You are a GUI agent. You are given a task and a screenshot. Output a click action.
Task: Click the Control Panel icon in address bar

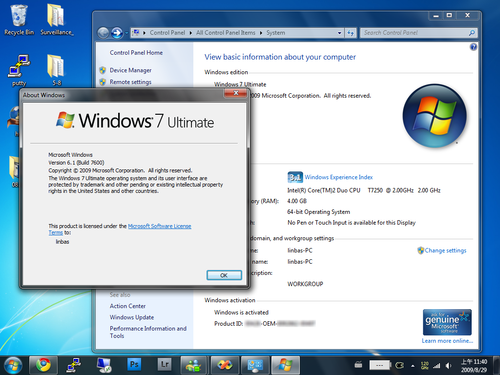pyautogui.click(x=136, y=33)
